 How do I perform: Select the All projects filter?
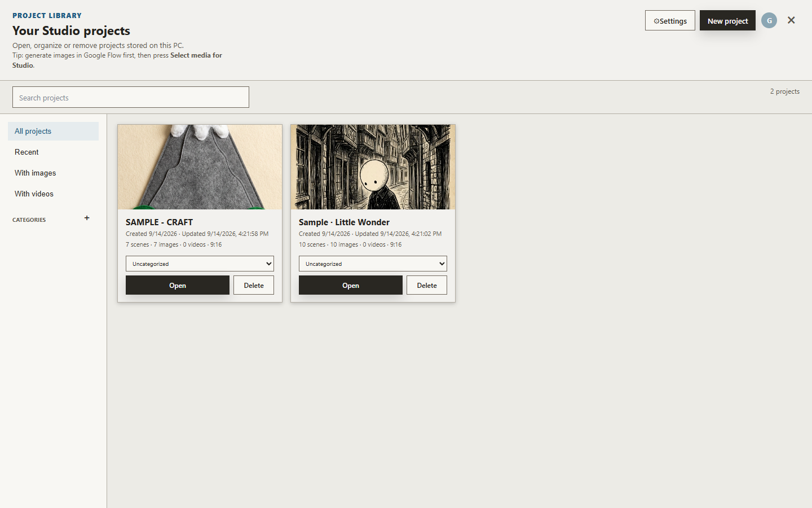[x=53, y=131]
